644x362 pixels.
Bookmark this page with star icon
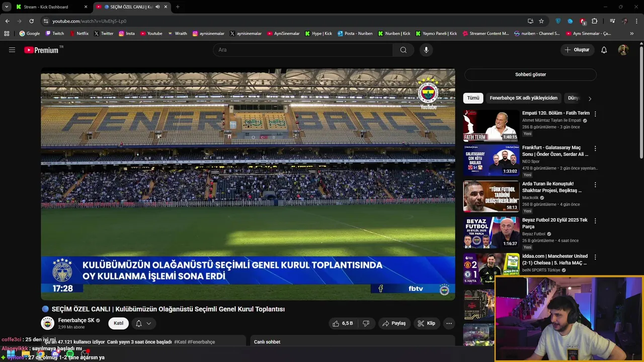click(541, 21)
